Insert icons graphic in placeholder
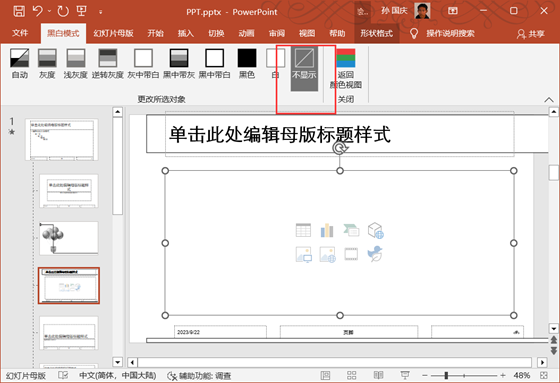 [375, 254]
